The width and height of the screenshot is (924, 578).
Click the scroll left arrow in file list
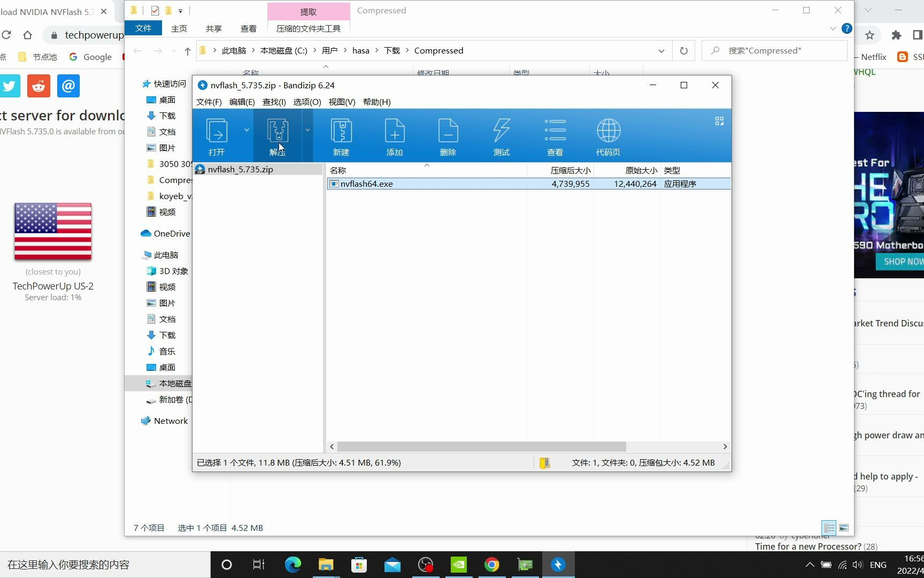click(332, 446)
